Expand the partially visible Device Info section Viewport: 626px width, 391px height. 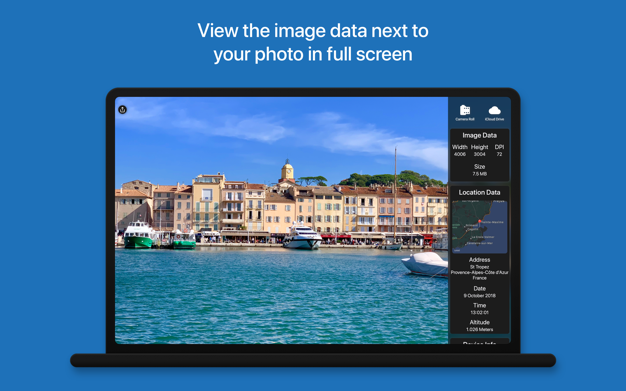[479, 342]
